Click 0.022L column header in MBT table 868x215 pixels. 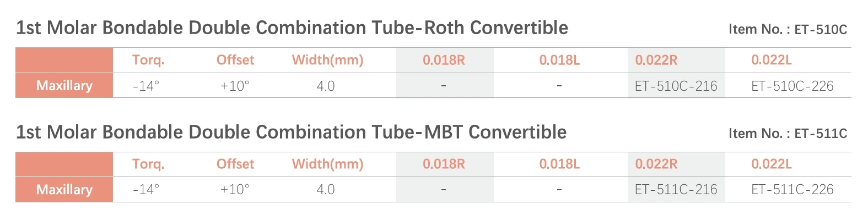771,164
